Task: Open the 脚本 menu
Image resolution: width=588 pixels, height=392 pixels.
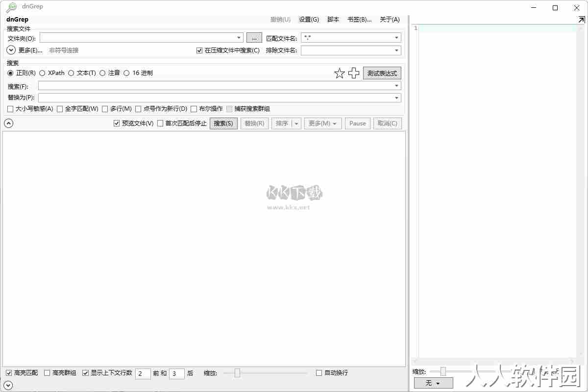Action: 333,20
